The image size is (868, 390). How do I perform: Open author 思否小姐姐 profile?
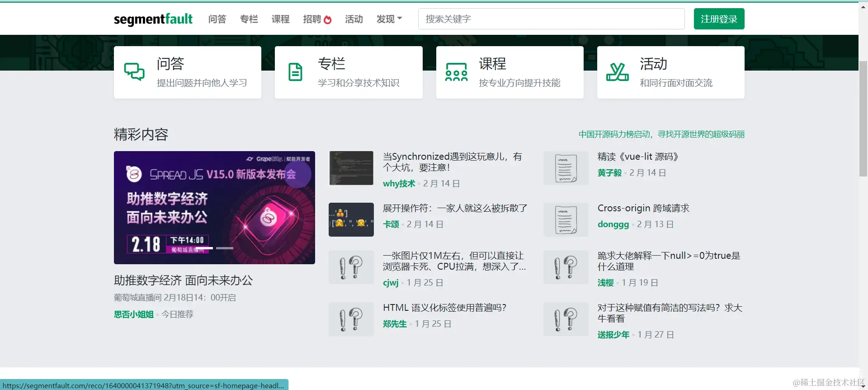pos(134,314)
